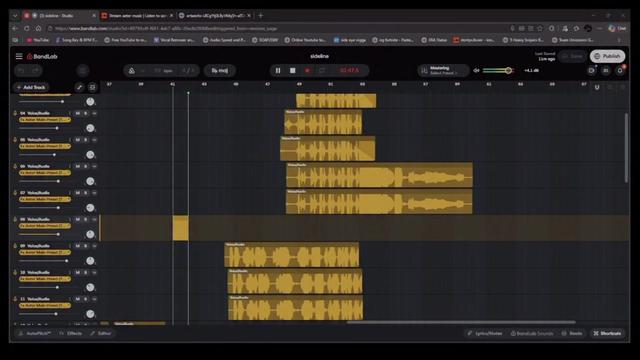Click the Publish button
This screenshot has width=640, height=360.
click(607, 56)
